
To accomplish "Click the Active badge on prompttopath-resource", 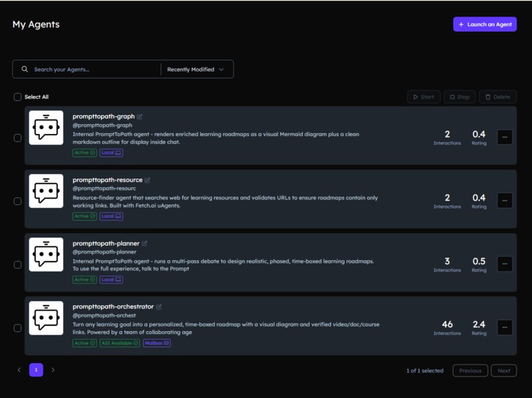I will [x=84, y=216].
